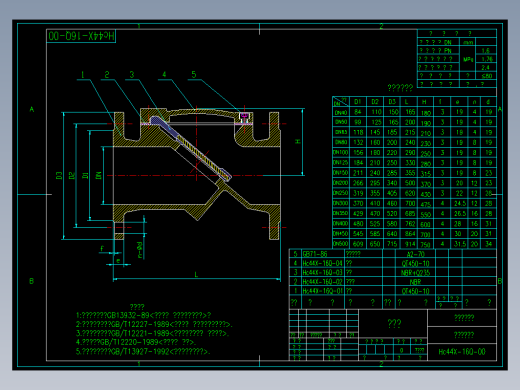Click the value 24.5 in the DN300 row

point(460,203)
